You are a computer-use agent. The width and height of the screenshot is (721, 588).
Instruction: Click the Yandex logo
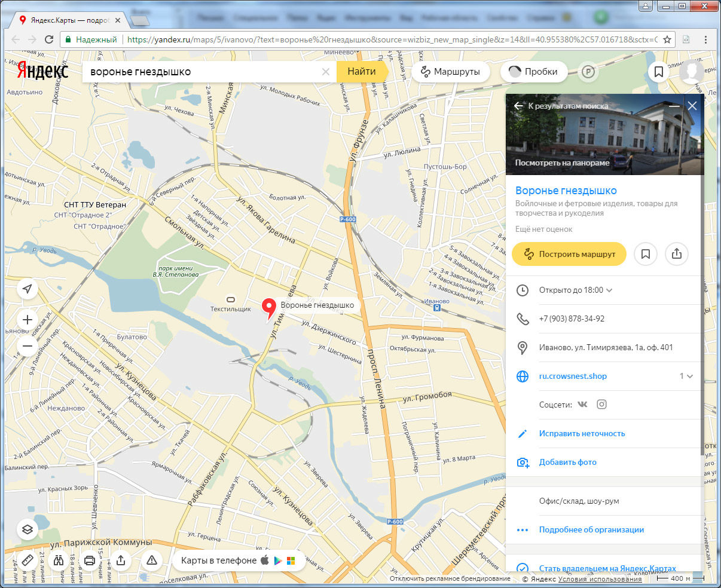(x=42, y=71)
